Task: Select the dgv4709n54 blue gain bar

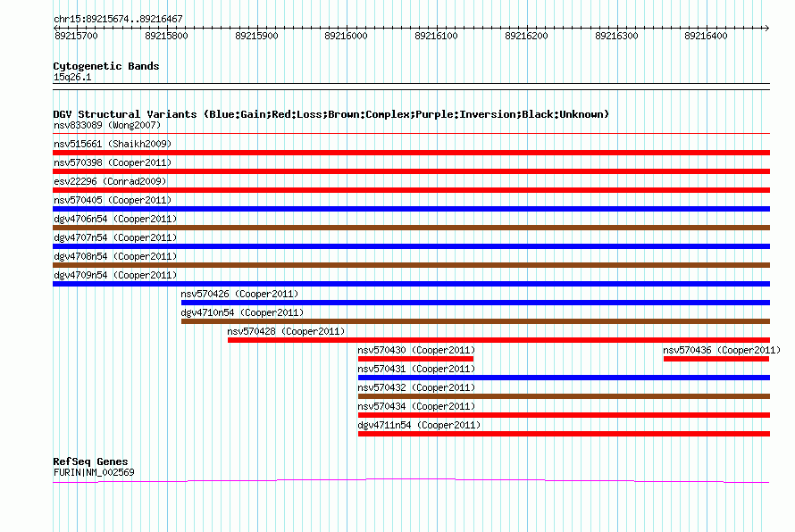Action: click(411, 284)
